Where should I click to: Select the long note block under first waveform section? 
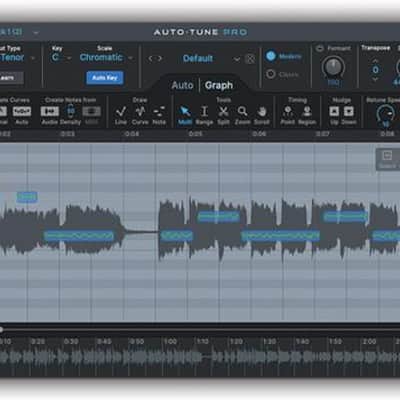pos(79,236)
